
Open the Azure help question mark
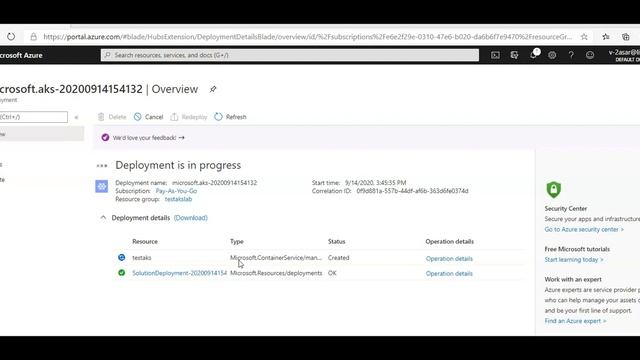[x=571, y=55]
